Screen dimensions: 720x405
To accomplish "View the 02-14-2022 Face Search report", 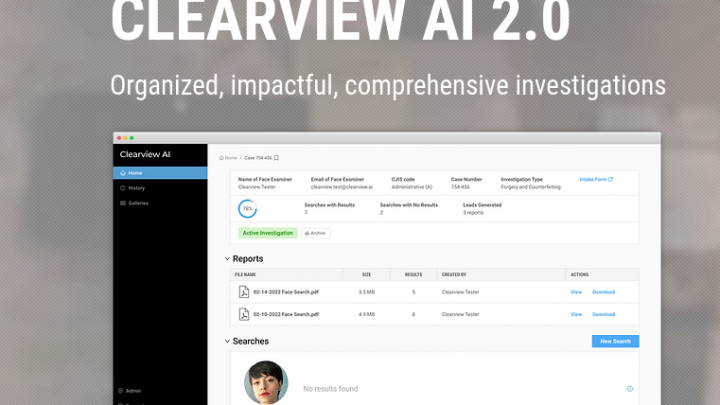I will click(576, 292).
